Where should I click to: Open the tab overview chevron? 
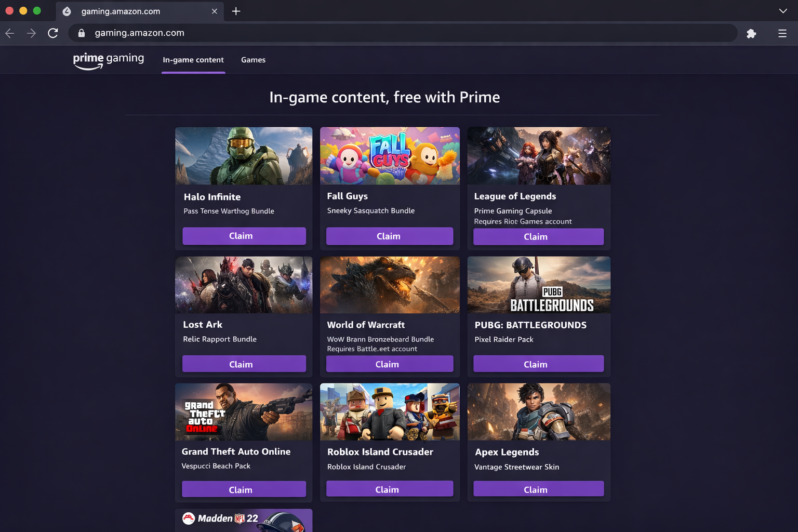point(783,11)
